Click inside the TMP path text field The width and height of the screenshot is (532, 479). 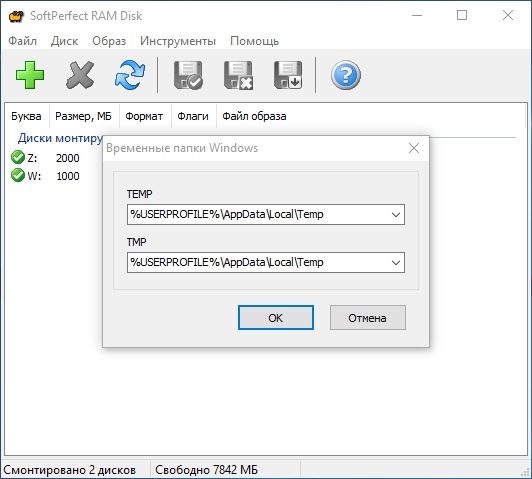pos(266,262)
